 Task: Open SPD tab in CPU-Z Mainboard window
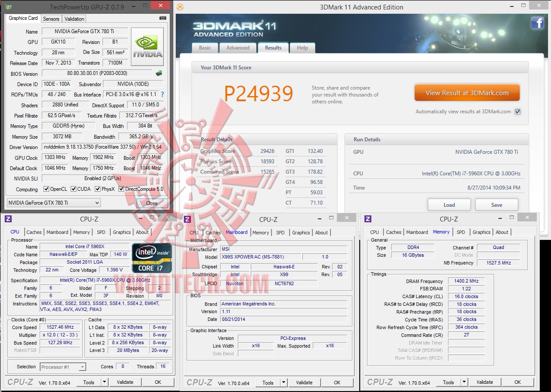click(x=280, y=233)
